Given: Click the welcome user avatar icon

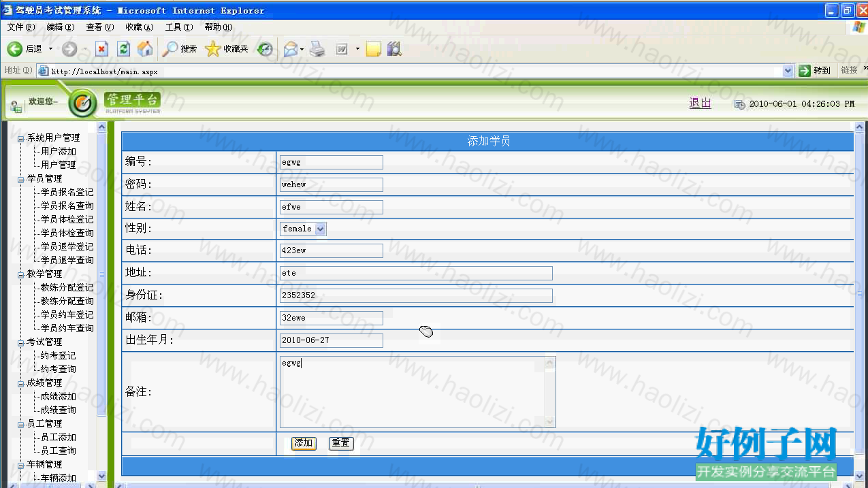Looking at the screenshot, I should pos(16,107).
